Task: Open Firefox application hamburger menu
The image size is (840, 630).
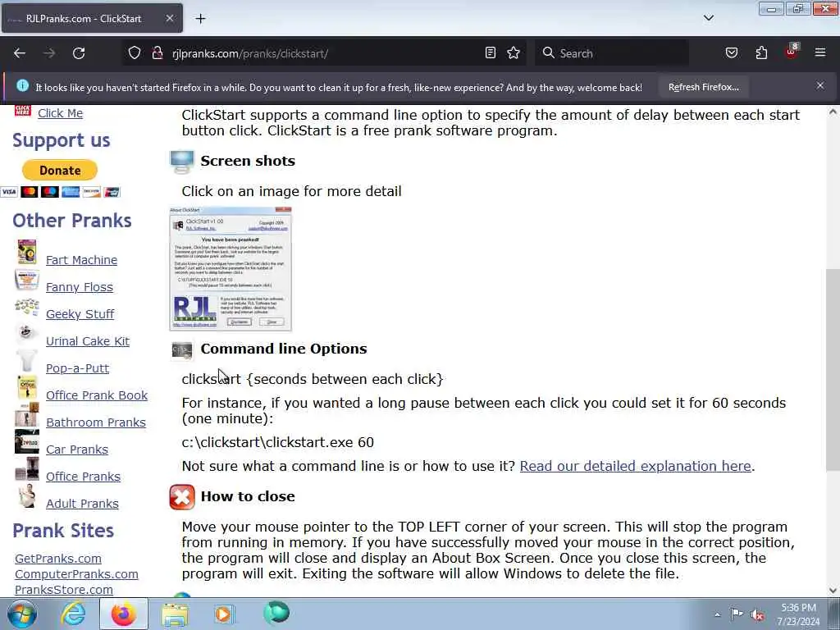Action: pos(820,52)
